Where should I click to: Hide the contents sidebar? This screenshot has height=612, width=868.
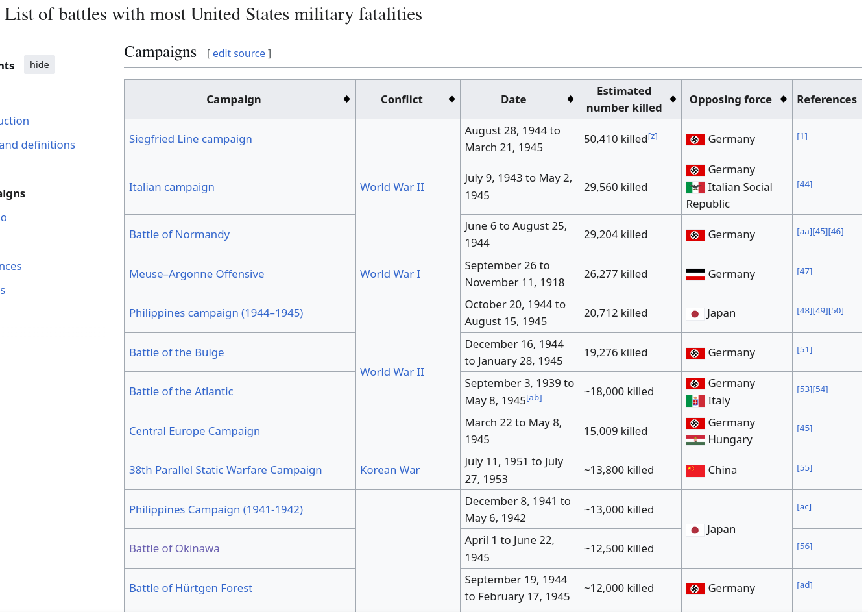click(40, 65)
